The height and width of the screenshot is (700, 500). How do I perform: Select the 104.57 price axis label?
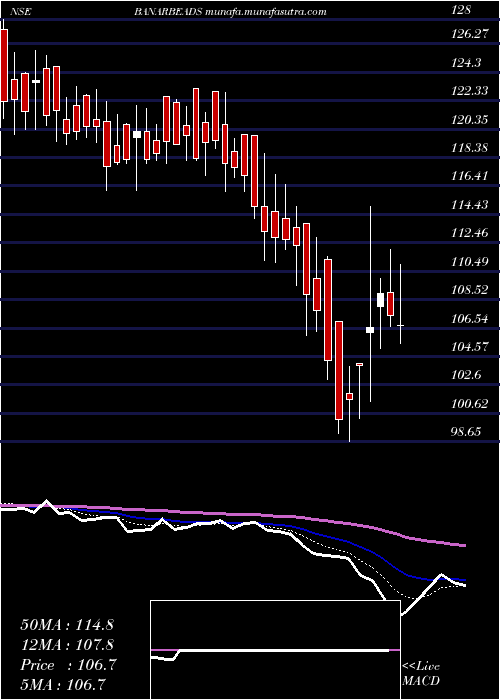click(468, 347)
